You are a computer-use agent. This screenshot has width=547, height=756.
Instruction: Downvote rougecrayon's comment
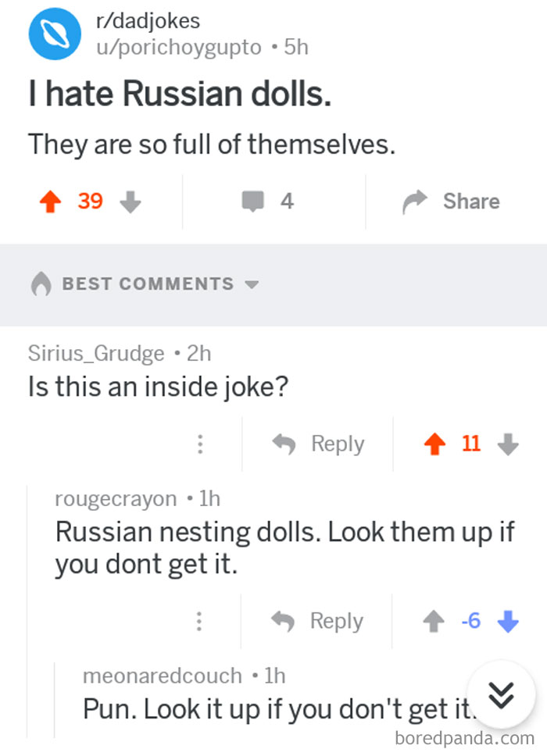[x=507, y=621]
